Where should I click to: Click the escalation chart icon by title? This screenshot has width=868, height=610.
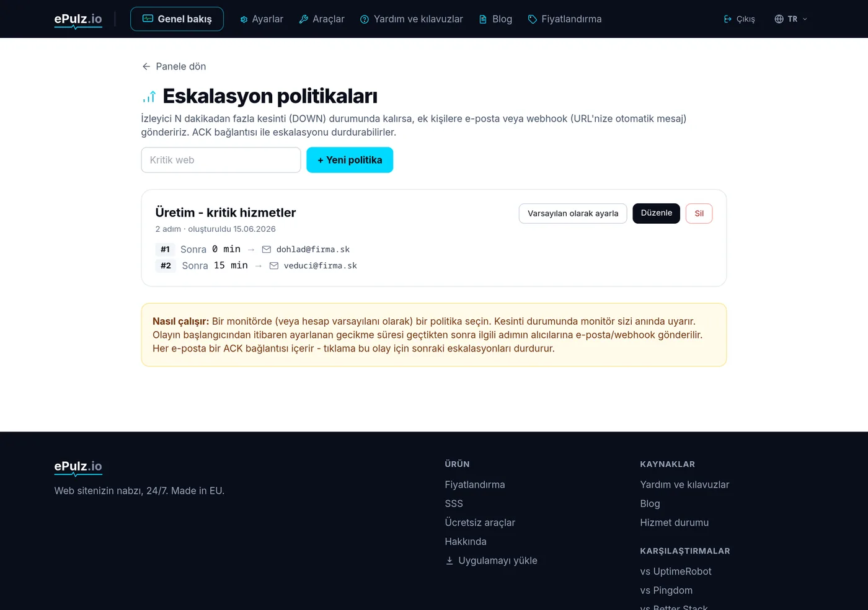[149, 97]
